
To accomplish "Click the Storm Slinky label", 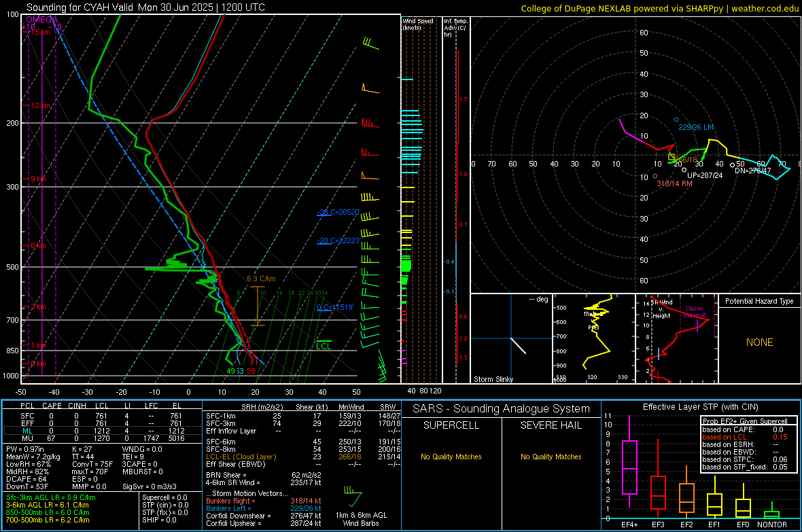I will click(493, 379).
